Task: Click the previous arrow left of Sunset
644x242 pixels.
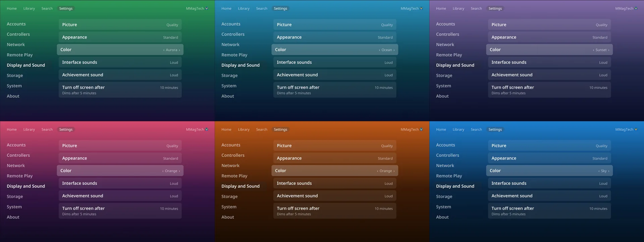Action: 594,50
